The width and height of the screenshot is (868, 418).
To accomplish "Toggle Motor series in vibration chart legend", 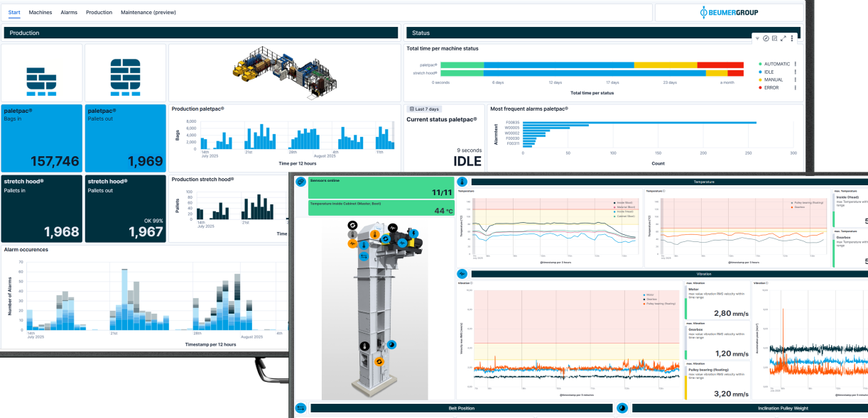I will coord(649,294).
